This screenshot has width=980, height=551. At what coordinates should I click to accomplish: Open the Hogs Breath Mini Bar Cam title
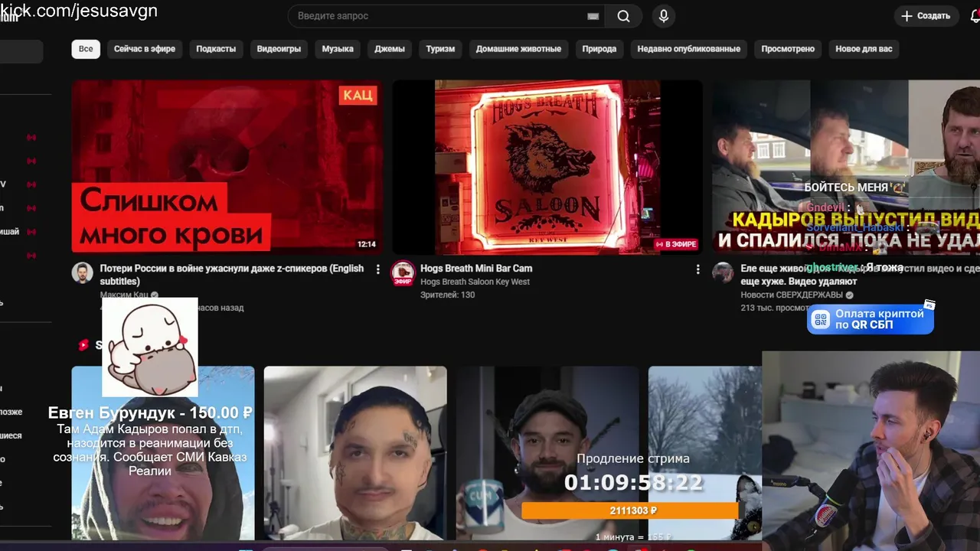[x=476, y=269]
